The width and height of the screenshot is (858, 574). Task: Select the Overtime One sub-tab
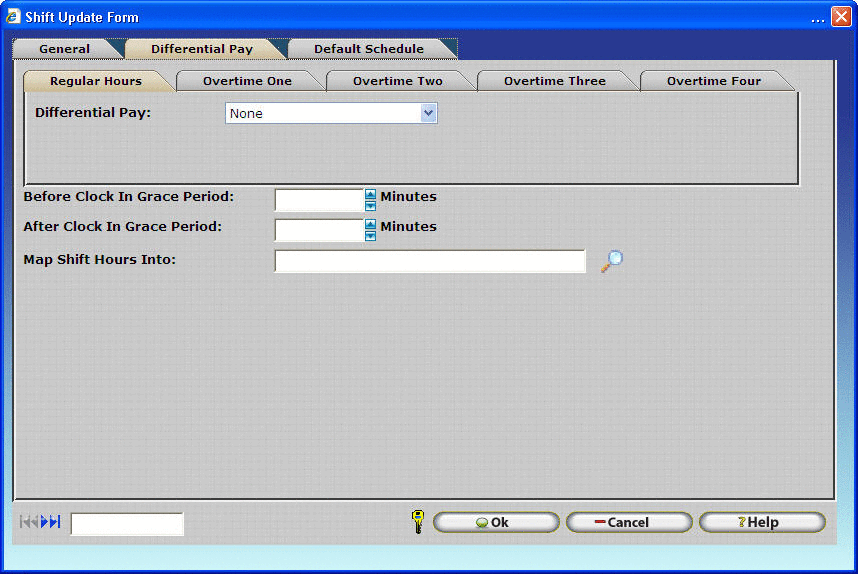point(247,81)
